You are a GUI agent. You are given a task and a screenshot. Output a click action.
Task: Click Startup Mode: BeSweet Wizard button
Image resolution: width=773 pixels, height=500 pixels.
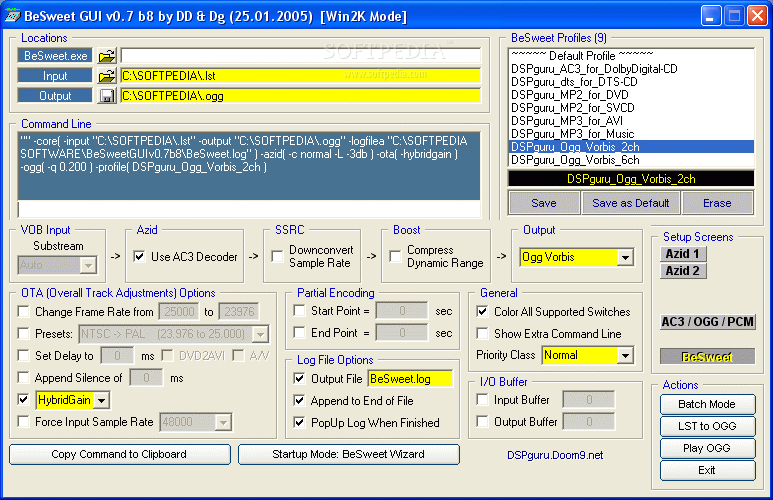(x=349, y=454)
